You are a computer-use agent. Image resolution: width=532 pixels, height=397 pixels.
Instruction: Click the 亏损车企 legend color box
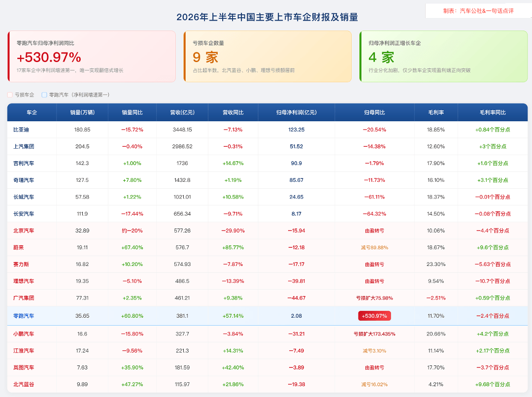pos(10,95)
